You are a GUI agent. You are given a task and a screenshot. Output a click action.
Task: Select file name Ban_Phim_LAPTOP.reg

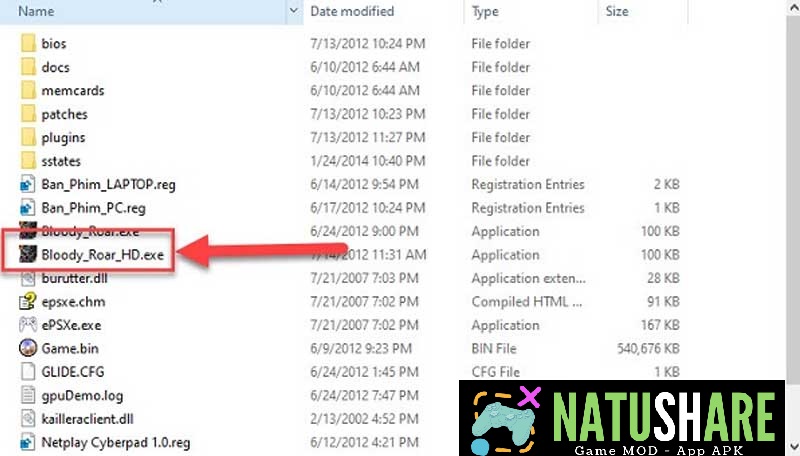[108, 184]
